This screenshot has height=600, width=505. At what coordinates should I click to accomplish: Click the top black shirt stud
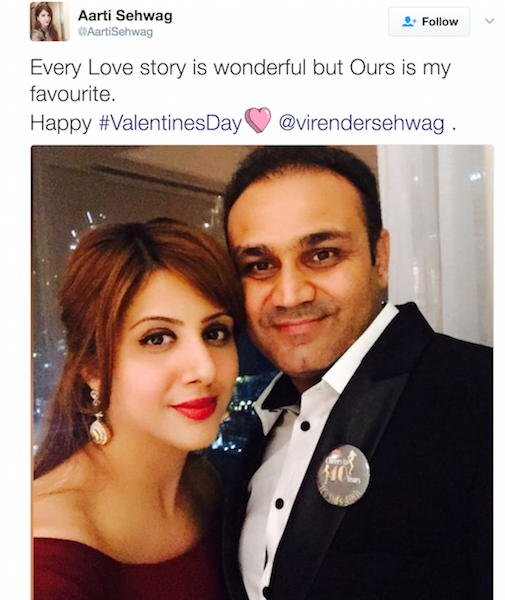point(305,426)
